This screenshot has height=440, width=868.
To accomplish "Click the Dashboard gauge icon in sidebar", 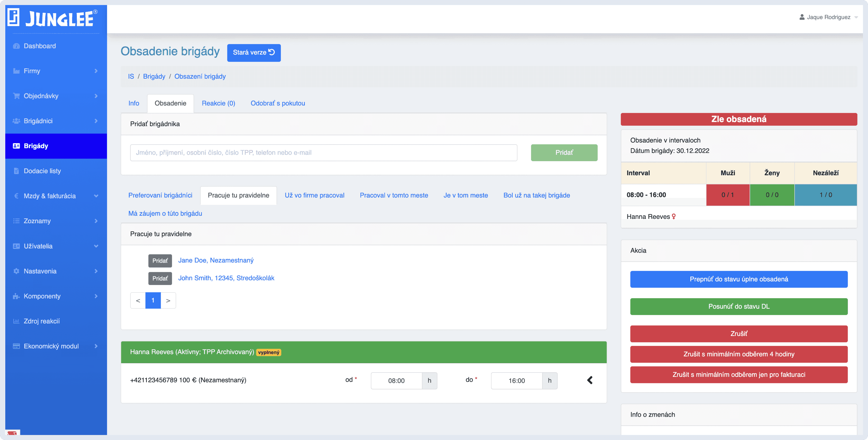I will (x=16, y=46).
